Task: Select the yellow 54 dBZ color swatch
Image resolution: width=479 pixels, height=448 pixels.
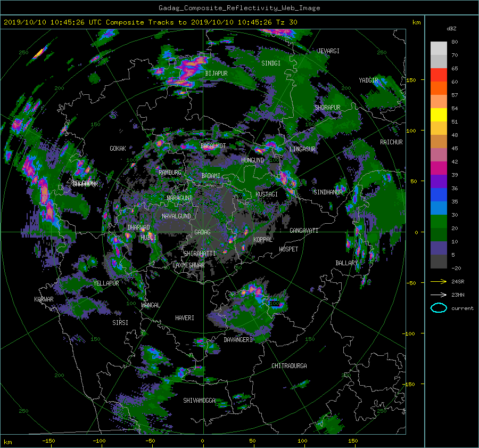Action: [x=439, y=115]
